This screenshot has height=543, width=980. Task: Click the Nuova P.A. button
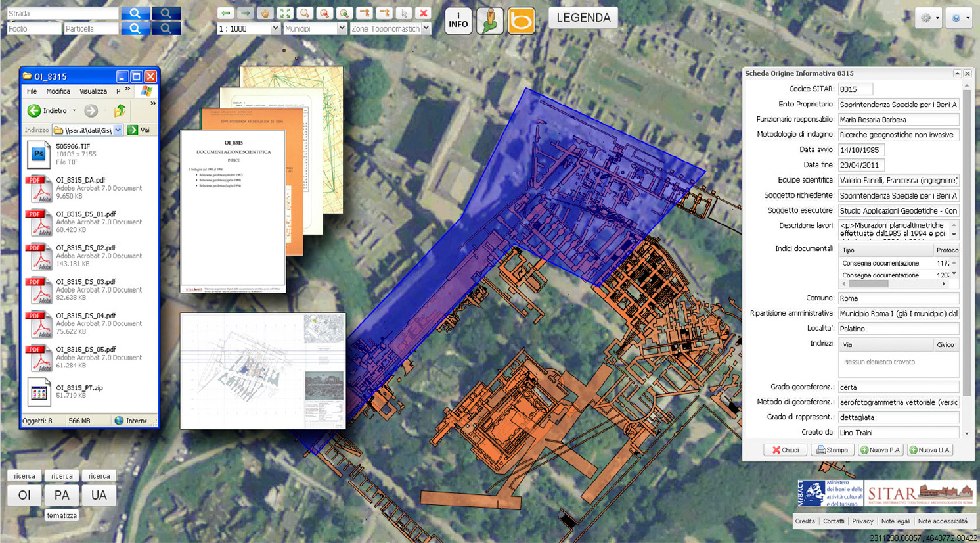coord(880,450)
